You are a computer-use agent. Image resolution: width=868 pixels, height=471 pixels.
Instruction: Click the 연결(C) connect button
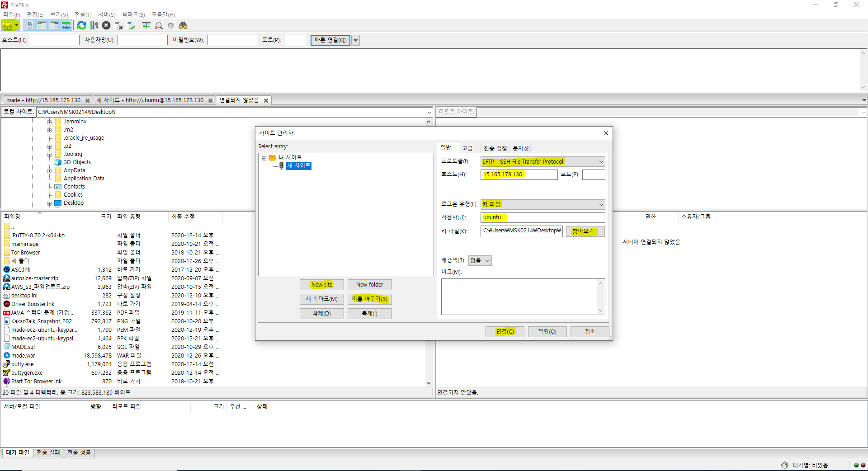(505, 332)
